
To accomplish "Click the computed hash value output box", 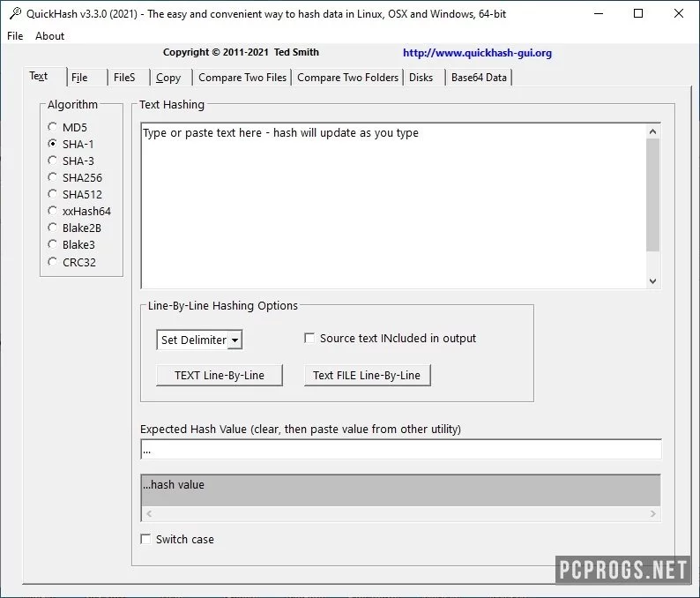I will pyautogui.click(x=401, y=490).
